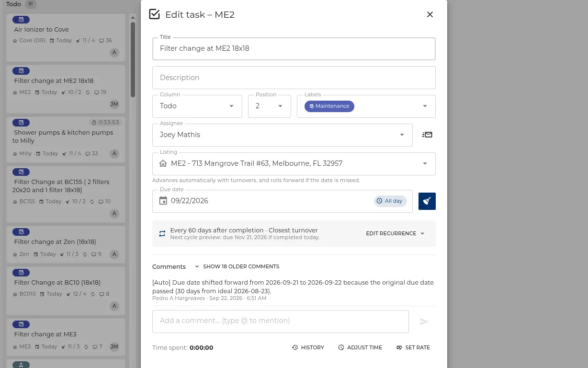Screen dimensions: 588x368
Task: Open the Filter change at ME2 18x18 card
Action: coord(66,89)
